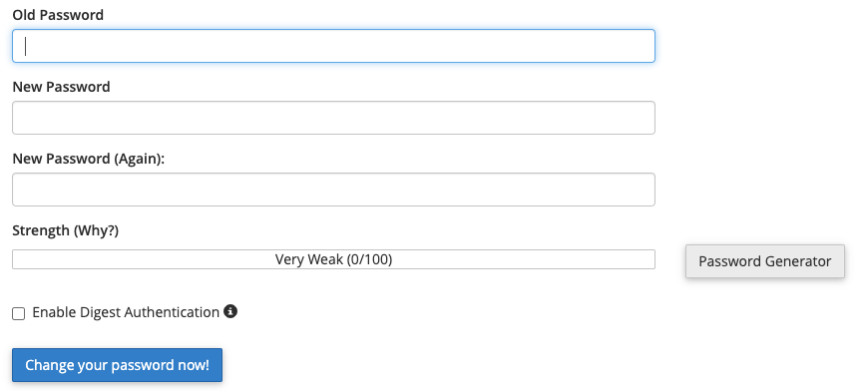Select the Very Weak (0/100) indicator text
The image size is (868, 391).
(x=334, y=259)
